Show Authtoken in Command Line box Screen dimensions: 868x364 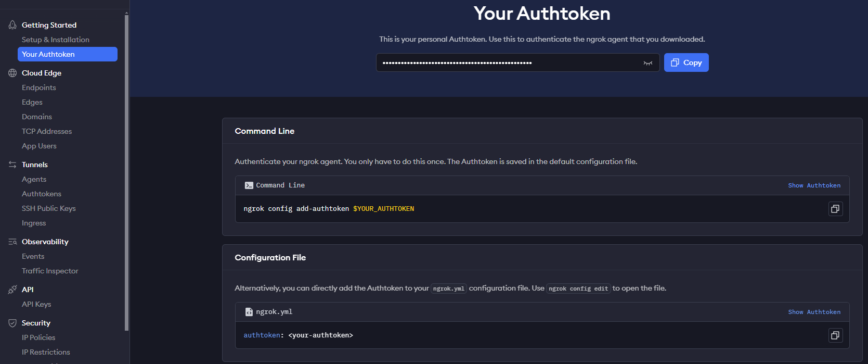(814, 185)
